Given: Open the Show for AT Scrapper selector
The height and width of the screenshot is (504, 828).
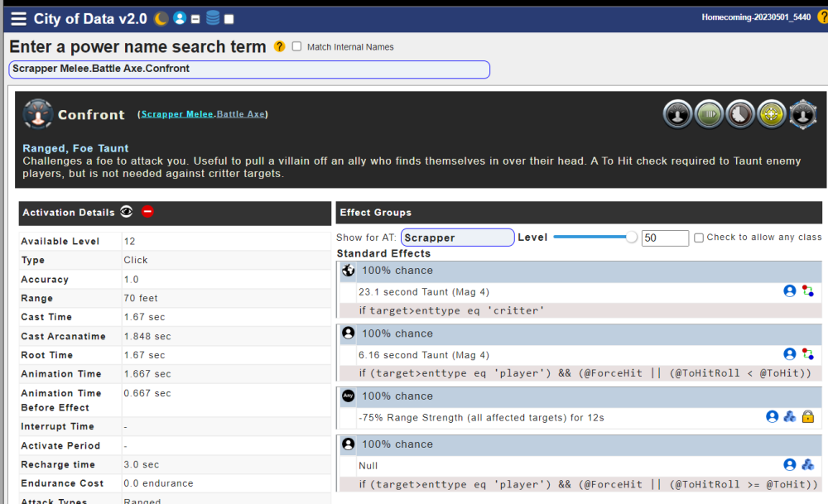Looking at the screenshot, I should pos(457,238).
